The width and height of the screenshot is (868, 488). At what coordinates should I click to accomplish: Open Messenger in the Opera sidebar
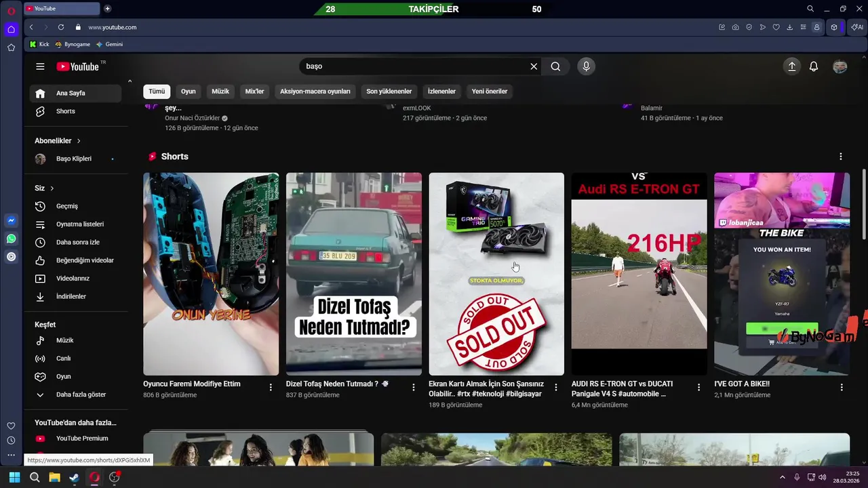[x=11, y=221]
